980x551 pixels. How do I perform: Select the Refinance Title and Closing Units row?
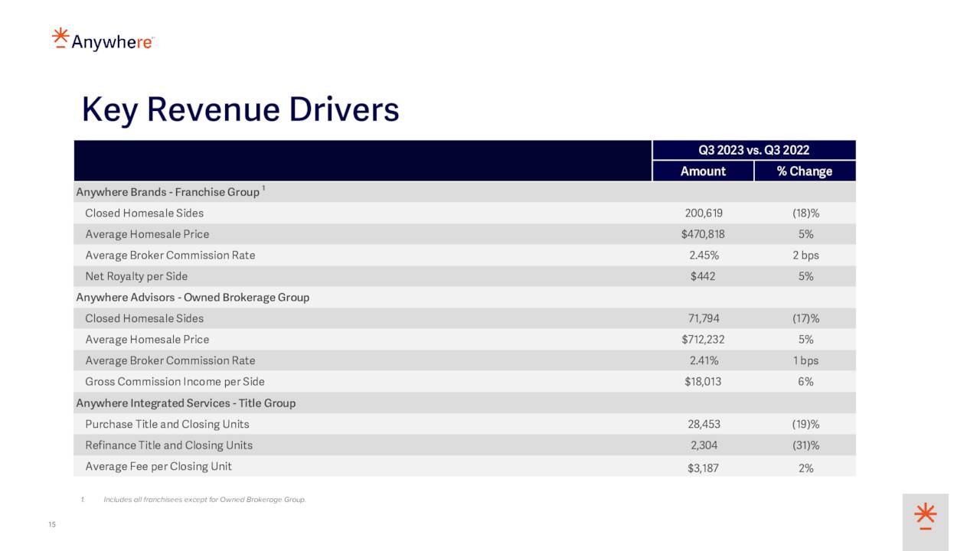(170, 445)
